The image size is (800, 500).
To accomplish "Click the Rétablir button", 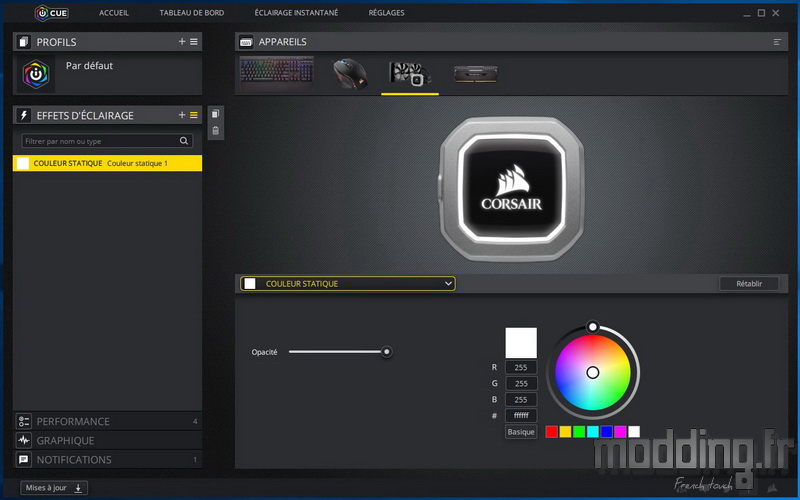I will click(x=749, y=284).
